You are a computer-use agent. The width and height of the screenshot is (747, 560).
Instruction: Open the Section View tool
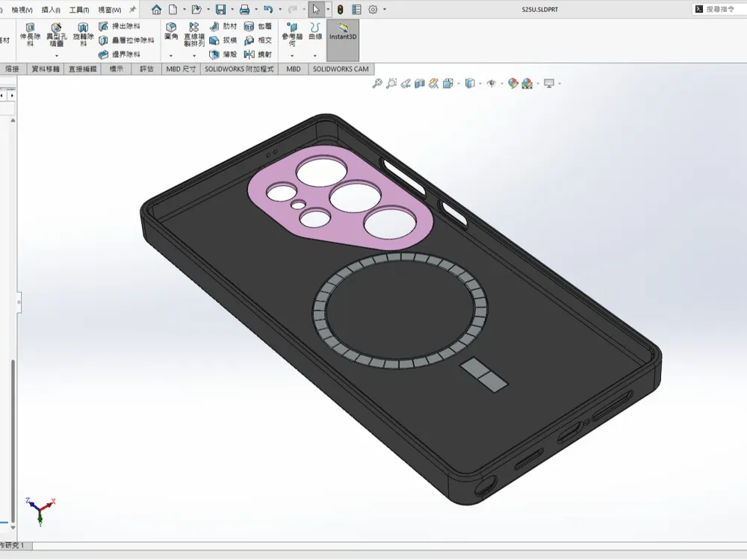pos(419,84)
